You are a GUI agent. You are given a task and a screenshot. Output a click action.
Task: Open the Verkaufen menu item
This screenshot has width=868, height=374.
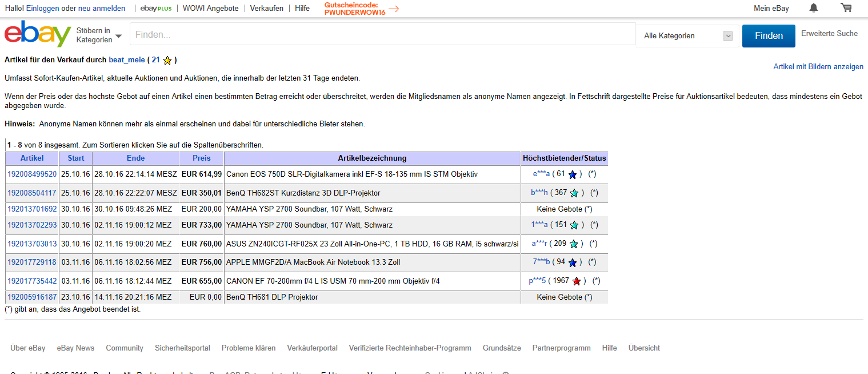click(x=267, y=9)
